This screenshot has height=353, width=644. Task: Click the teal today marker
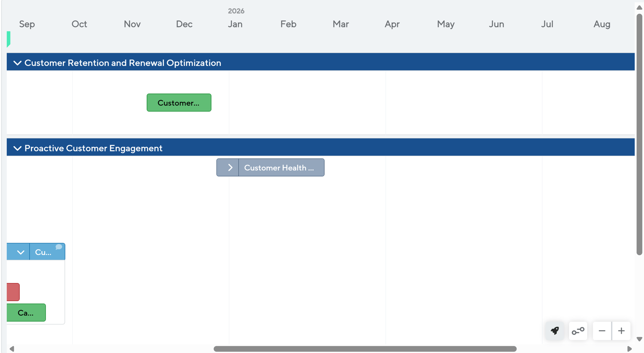tap(8, 39)
